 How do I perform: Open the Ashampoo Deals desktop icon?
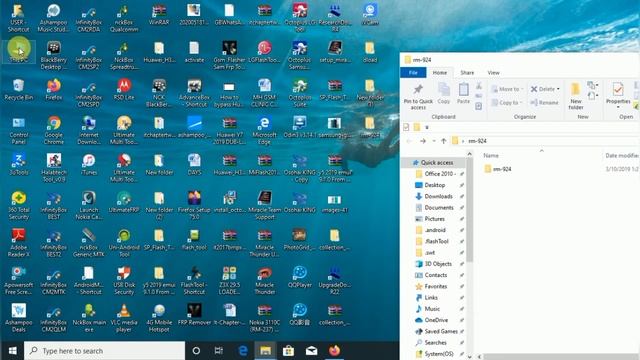point(18,318)
